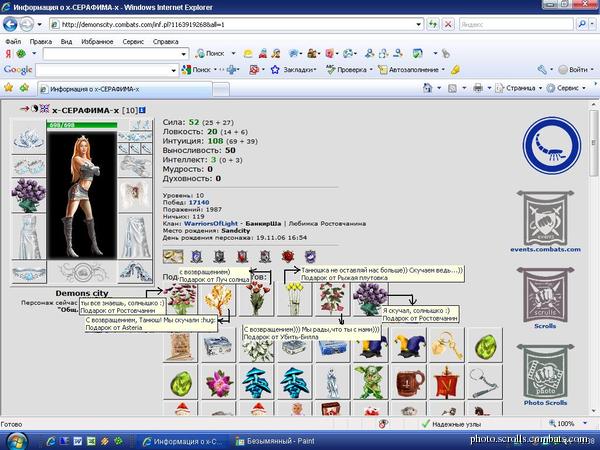Click the Scorpio zodiac sign emblem
Viewport: 600px width, 450px height.
click(551, 146)
